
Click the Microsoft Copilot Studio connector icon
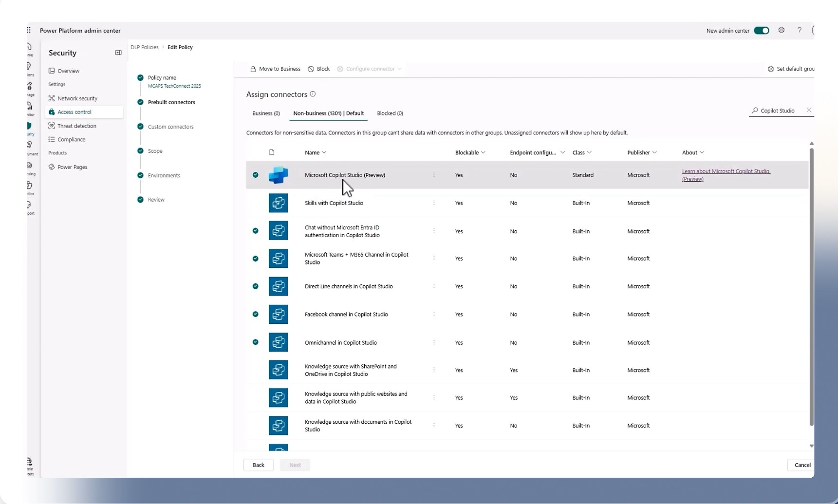tap(279, 175)
